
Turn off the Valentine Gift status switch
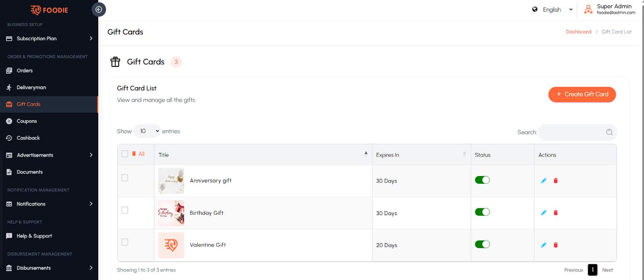pyautogui.click(x=482, y=245)
